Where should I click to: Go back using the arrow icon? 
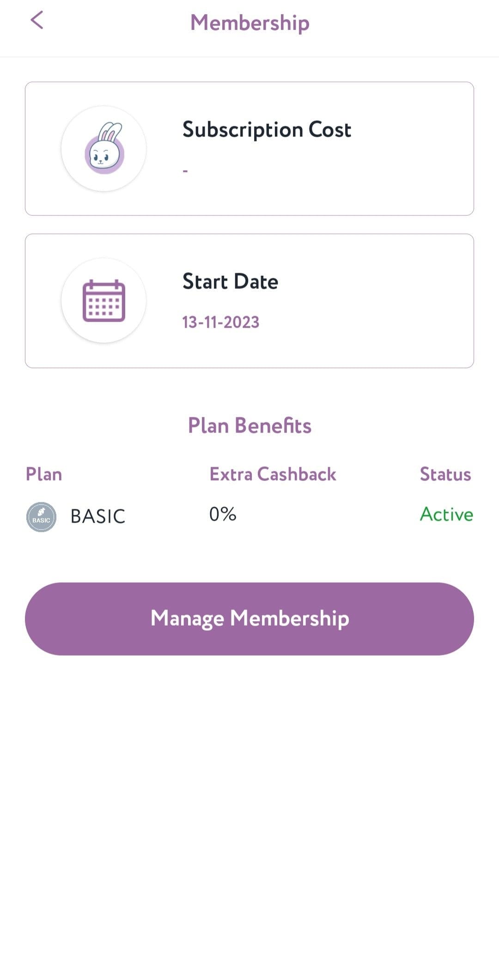37,20
